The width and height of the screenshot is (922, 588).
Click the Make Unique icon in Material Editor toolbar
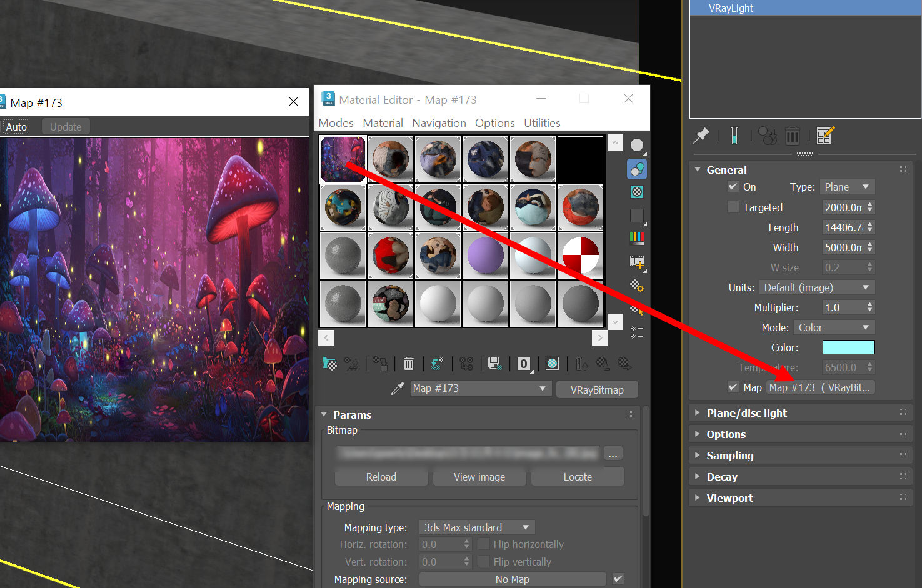(x=466, y=364)
